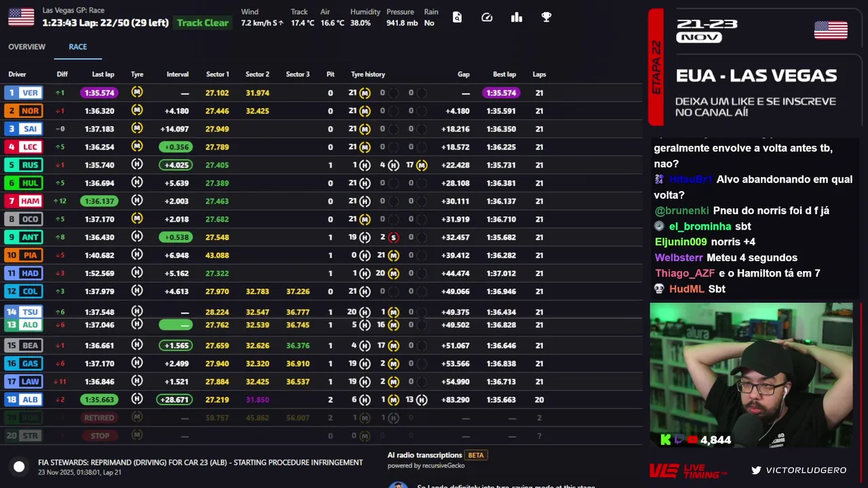Click the skull badge next to HudML

(x=659, y=289)
